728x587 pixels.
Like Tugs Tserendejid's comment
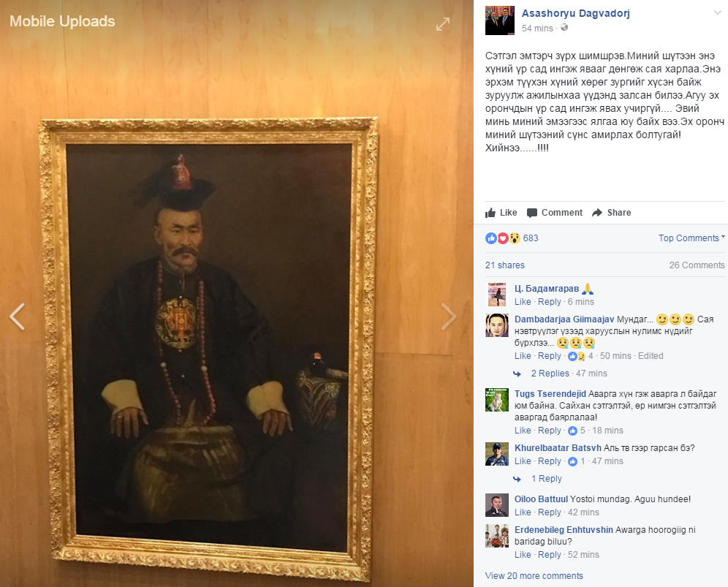(523, 431)
